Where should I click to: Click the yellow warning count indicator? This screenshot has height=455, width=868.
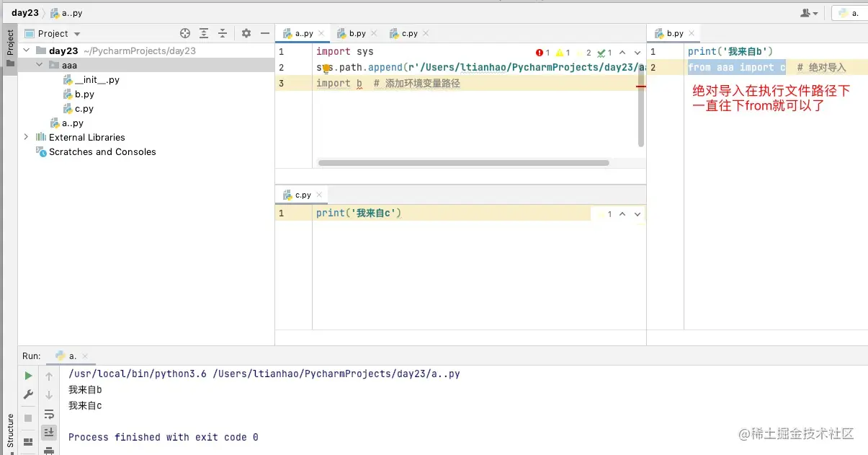coord(563,53)
